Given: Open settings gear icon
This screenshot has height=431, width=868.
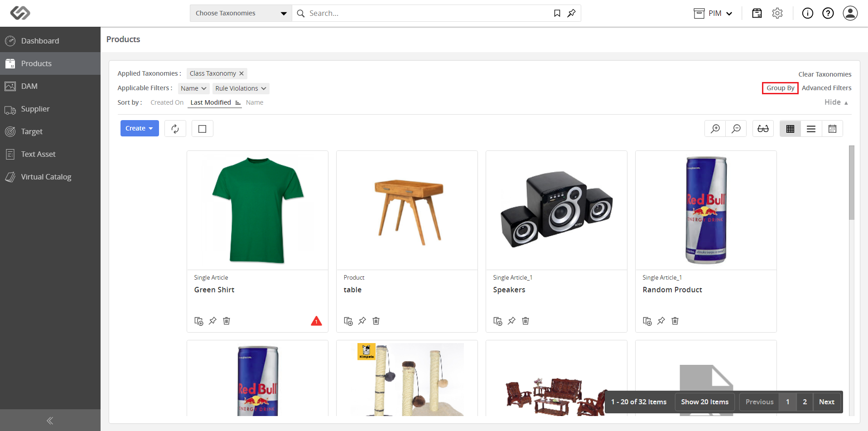Looking at the screenshot, I should (x=777, y=13).
